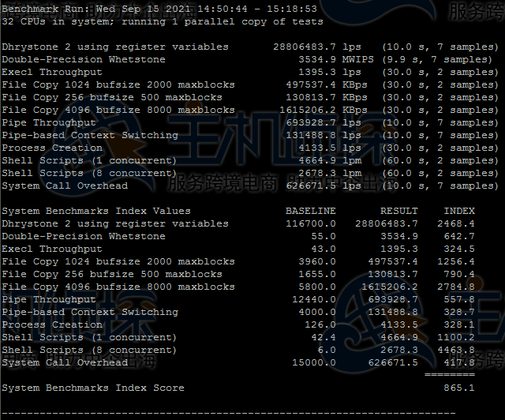Image resolution: width=505 pixels, height=420 pixels.
Task: Click File Copy baseline 1655.0
Action: point(317,274)
